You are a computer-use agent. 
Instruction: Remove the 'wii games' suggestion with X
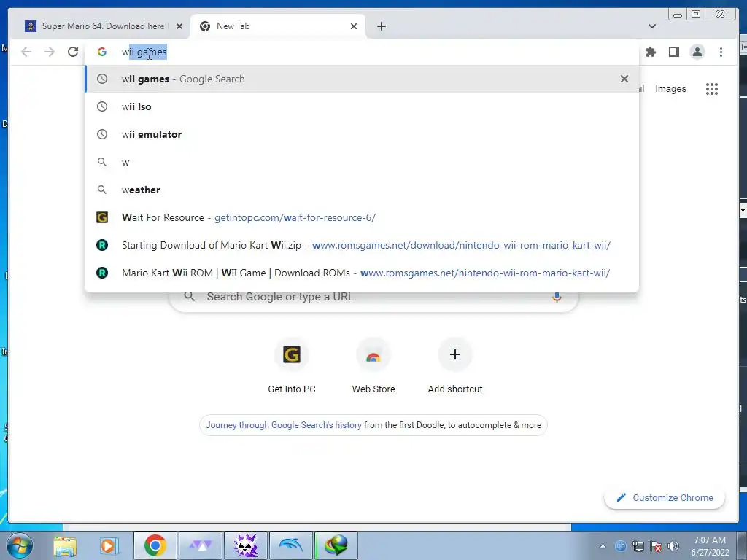point(624,79)
